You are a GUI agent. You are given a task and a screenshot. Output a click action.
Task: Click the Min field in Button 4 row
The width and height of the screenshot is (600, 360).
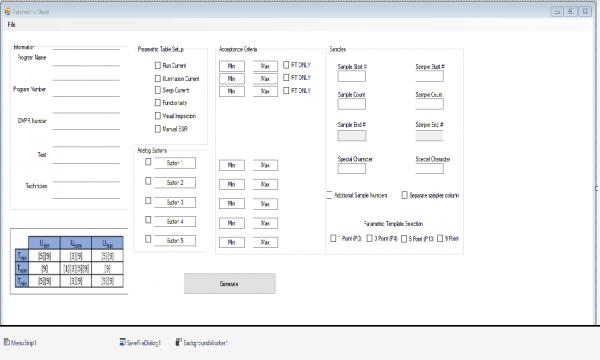232,223
